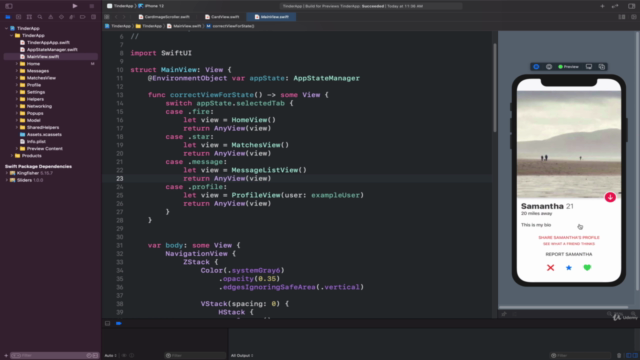The width and height of the screenshot is (640, 360).
Task: Tap REPORT SAMANTHA in preview
Action: click(569, 254)
